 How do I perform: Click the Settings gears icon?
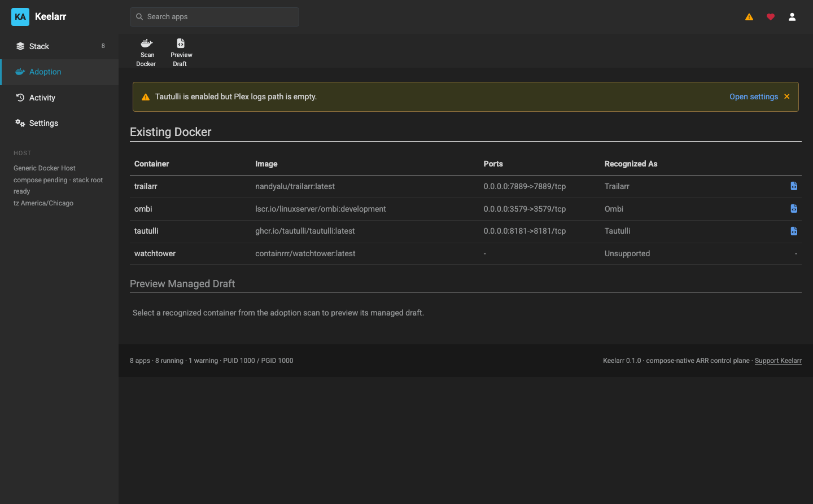(20, 123)
